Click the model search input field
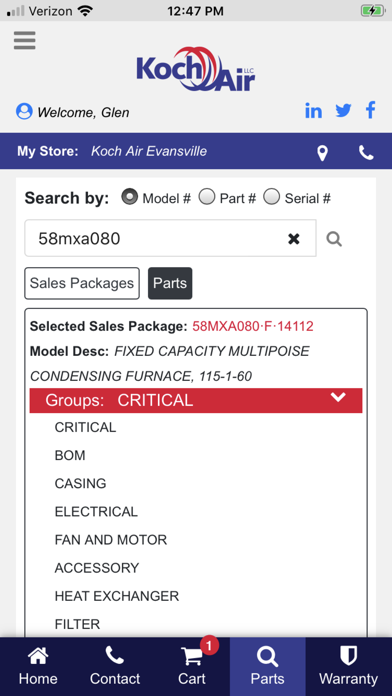The image size is (392, 696). (170, 238)
